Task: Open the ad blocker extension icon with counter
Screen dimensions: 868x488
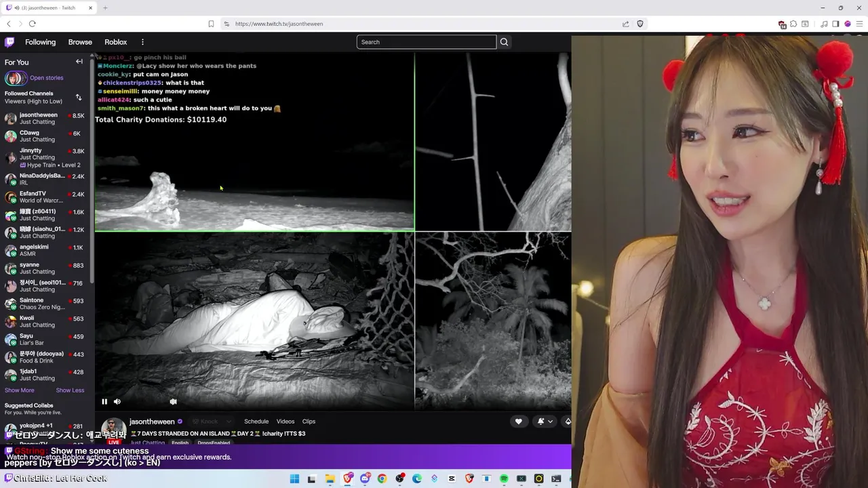Action: (x=782, y=24)
